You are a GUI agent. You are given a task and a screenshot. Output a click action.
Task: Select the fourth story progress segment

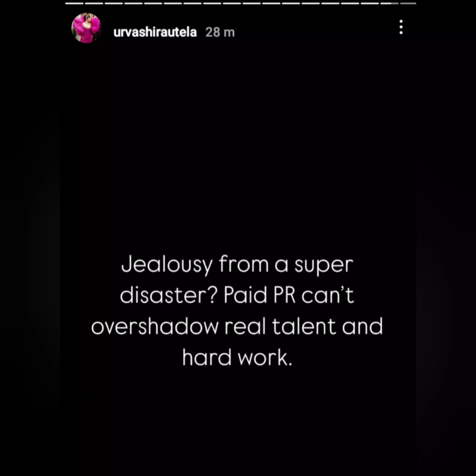pyautogui.click(x=134, y=3)
